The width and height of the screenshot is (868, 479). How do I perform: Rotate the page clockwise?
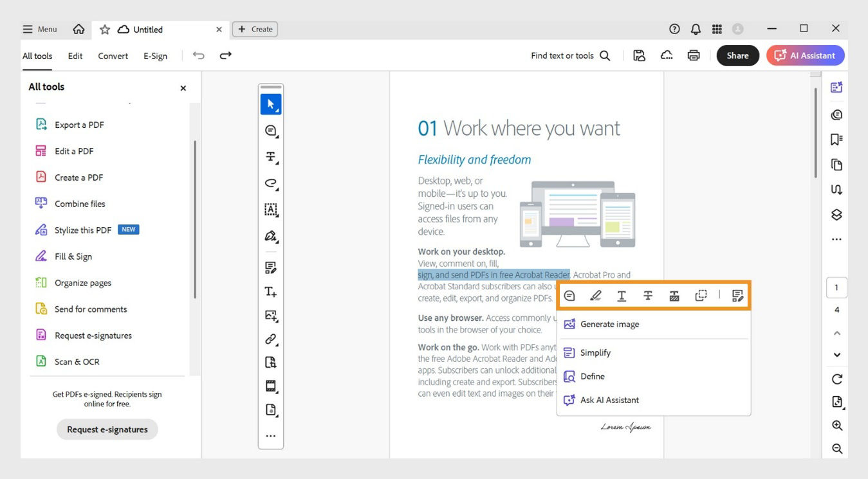click(835, 379)
